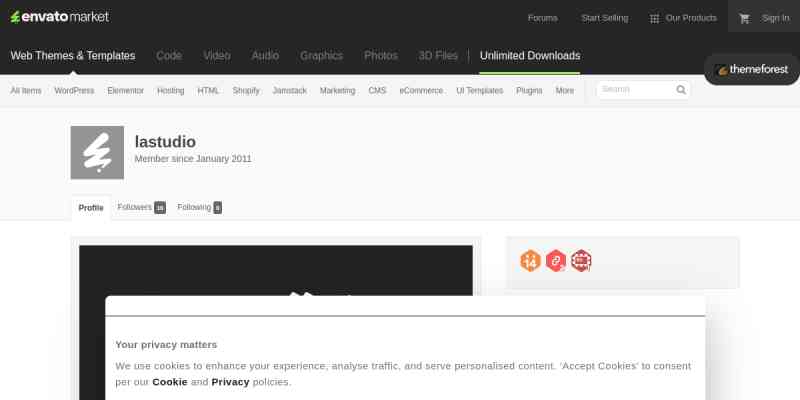Click the lastudio username heading
Screen dimensions: 800x400
point(165,142)
